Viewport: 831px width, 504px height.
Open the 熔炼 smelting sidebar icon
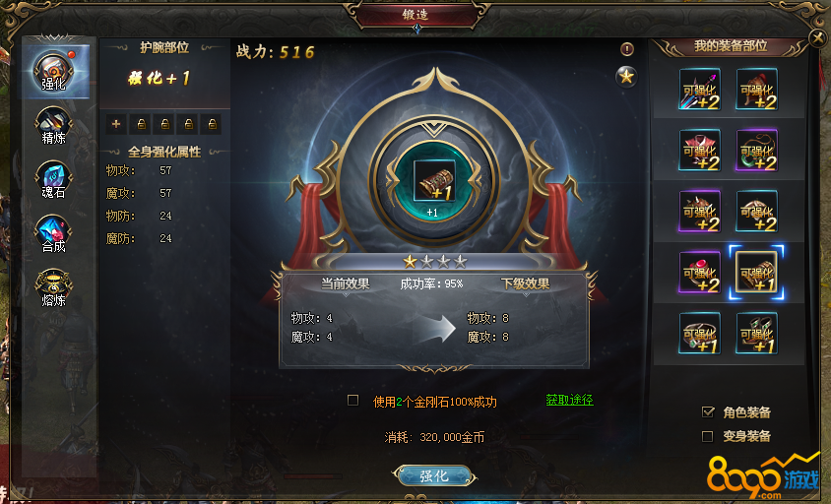pyautogui.click(x=53, y=288)
